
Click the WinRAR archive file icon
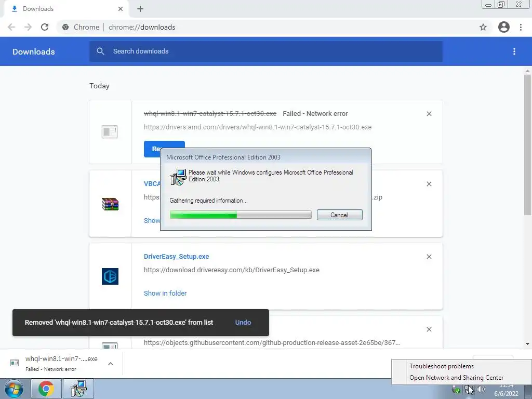tap(110, 204)
